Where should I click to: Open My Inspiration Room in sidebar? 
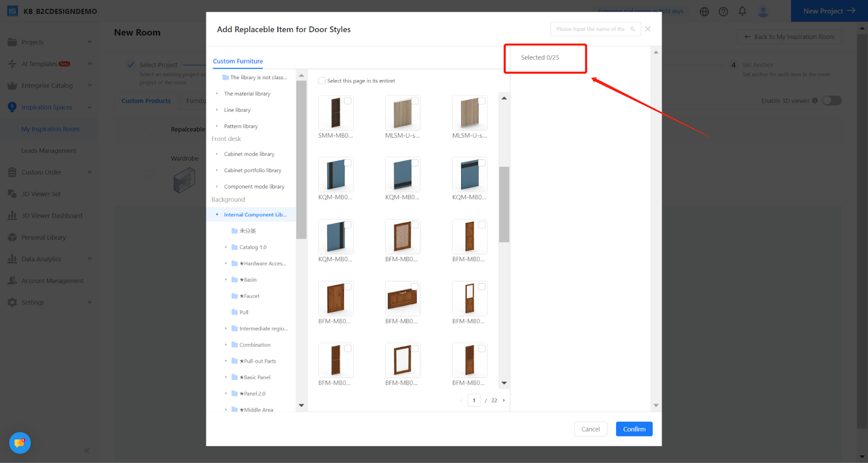[50, 129]
